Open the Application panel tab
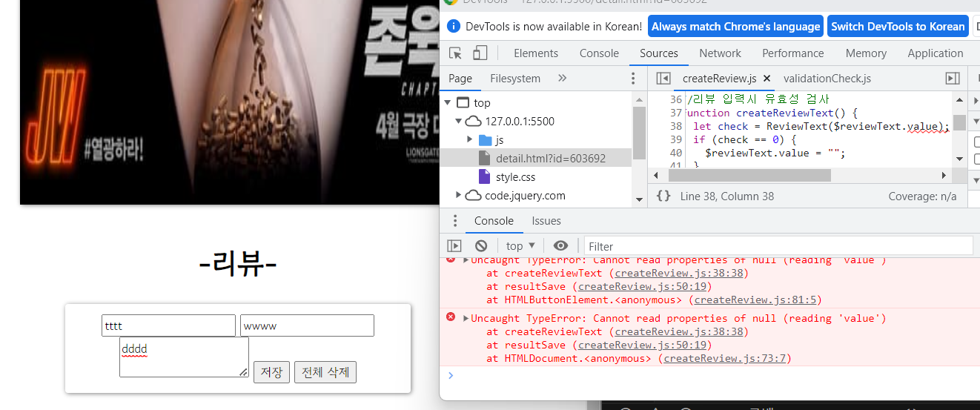980x410 pixels. pyautogui.click(x=936, y=53)
